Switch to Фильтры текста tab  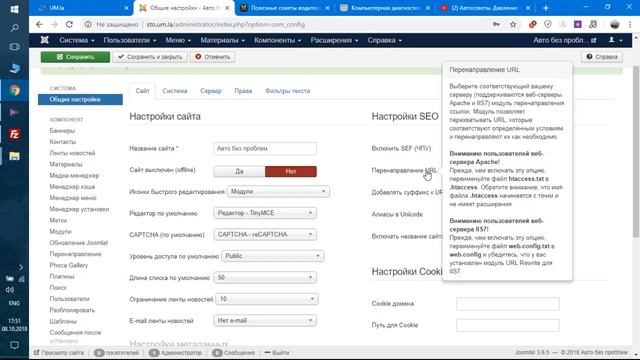(287, 91)
